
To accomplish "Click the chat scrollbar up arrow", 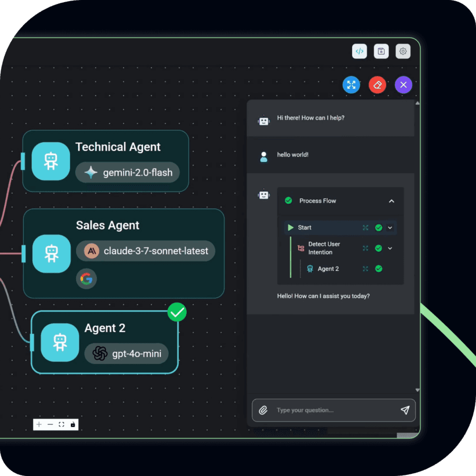I will (417, 103).
